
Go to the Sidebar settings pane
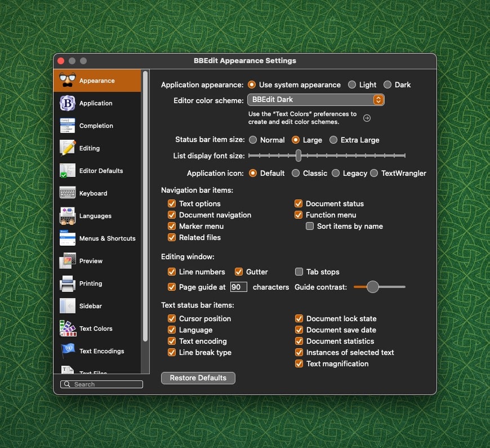point(90,306)
